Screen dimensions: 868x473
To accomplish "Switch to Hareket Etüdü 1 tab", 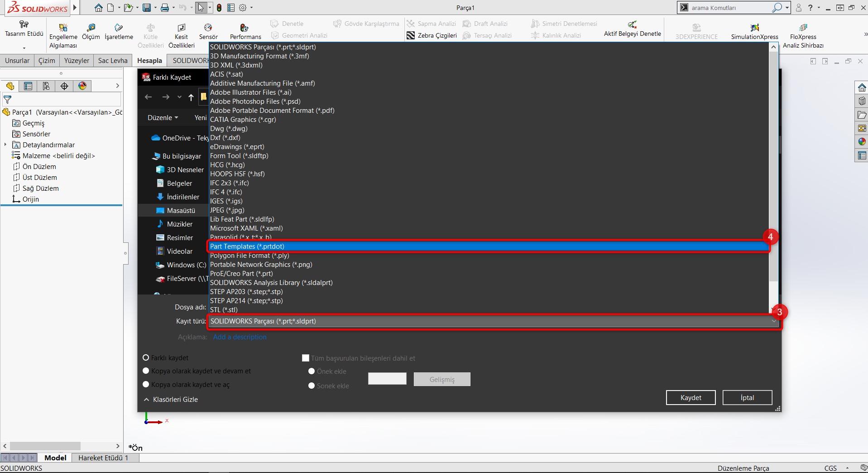I will pyautogui.click(x=103, y=458).
